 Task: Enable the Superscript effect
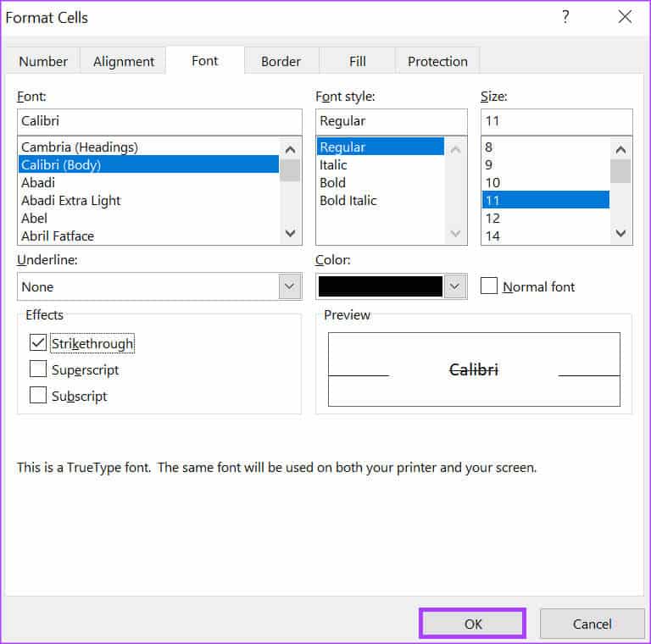point(38,369)
